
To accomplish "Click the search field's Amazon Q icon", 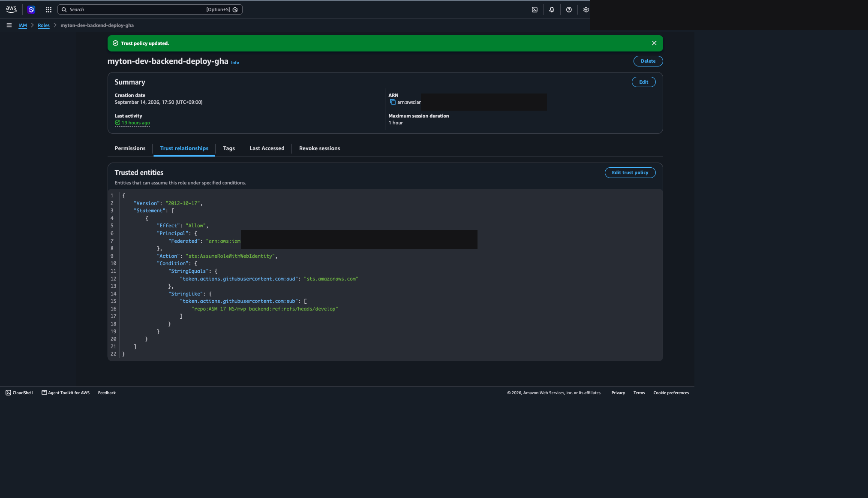I will click(x=235, y=9).
